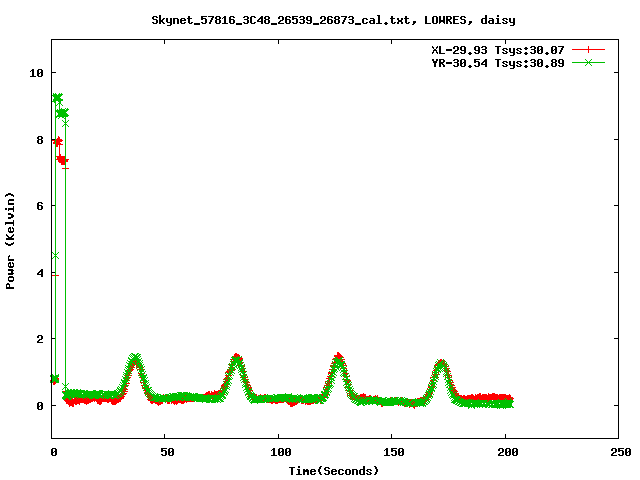
Task: Click the green YR legend line sample
Action: pos(588,62)
